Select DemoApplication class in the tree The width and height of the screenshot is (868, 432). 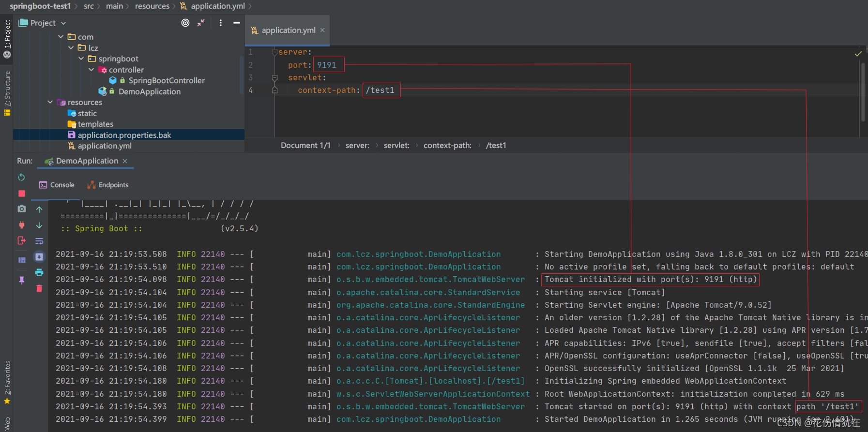coord(149,91)
